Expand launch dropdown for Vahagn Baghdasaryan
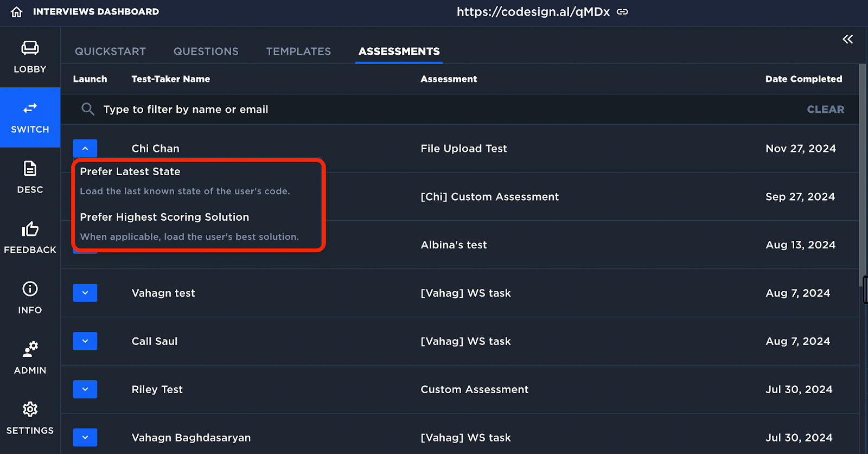The width and height of the screenshot is (868, 454). pyautogui.click(x=85, y=437)
